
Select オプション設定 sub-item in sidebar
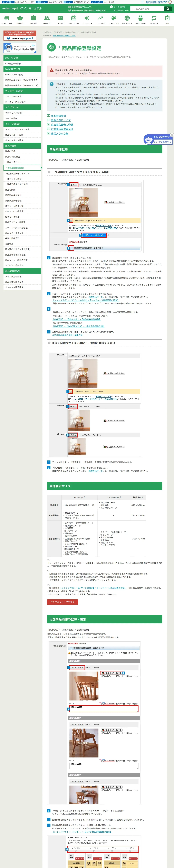22,179
